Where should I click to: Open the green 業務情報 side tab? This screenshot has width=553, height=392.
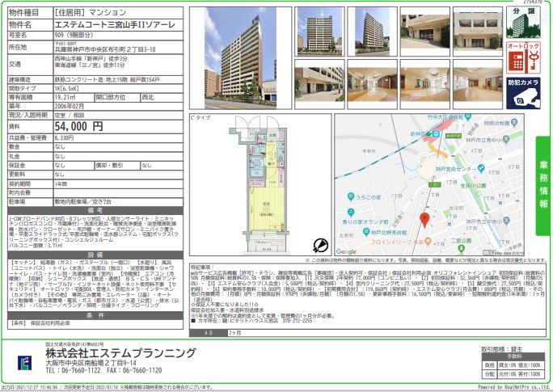[543, 186]
